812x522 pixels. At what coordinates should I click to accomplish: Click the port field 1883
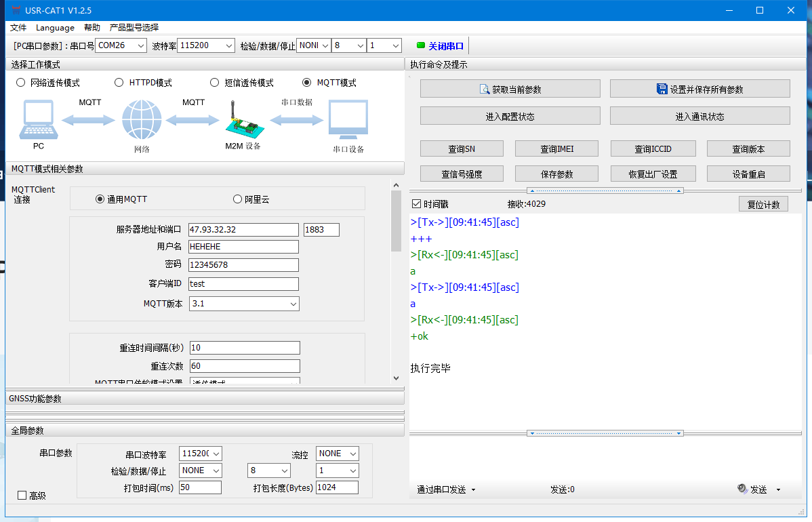click(x=321, y=229)
